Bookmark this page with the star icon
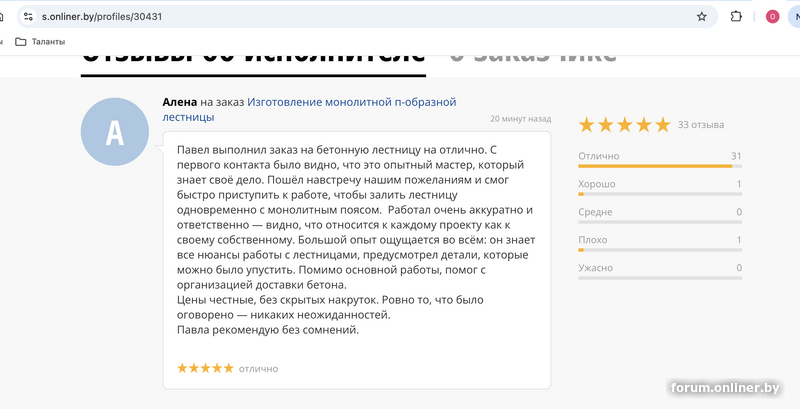Viewport: 800px width, 409px height. click(x=702, y=16)
